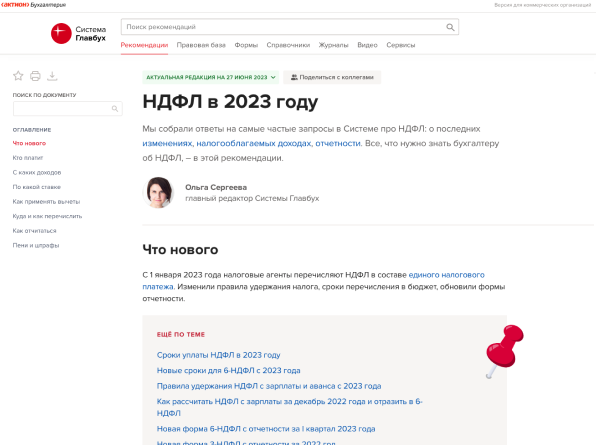Click author name Ольга Сергеева
Viewport: 596px width, 445px height.
tap(216, 187)
